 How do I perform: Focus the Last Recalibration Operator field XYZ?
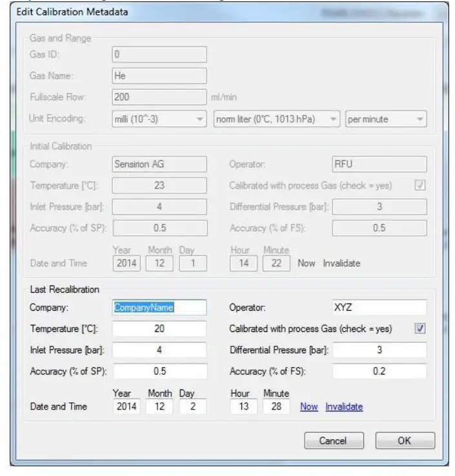379,307
